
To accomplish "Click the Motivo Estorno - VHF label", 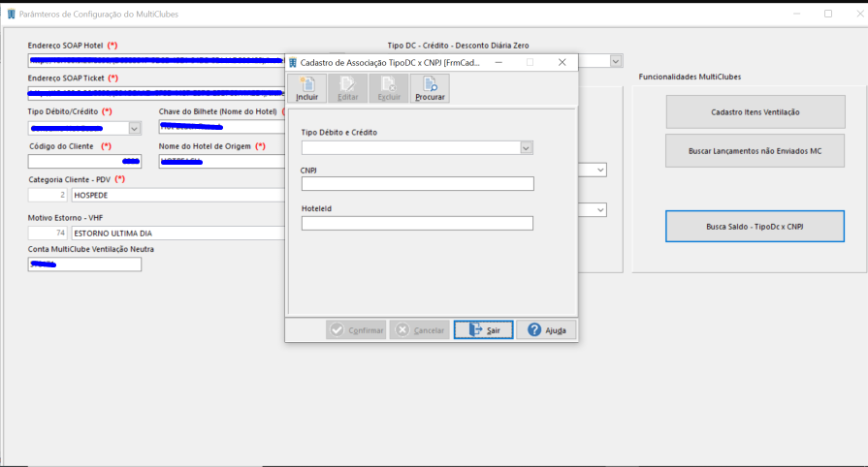I will pyautogui.click(x=65, y=217).
